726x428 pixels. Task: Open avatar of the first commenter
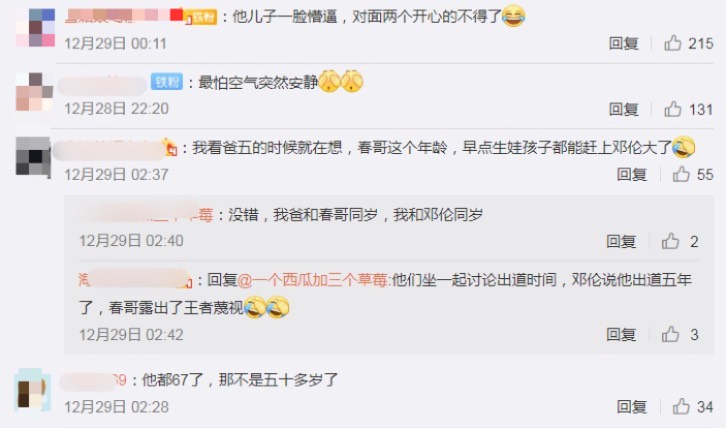tap(36, 27)
